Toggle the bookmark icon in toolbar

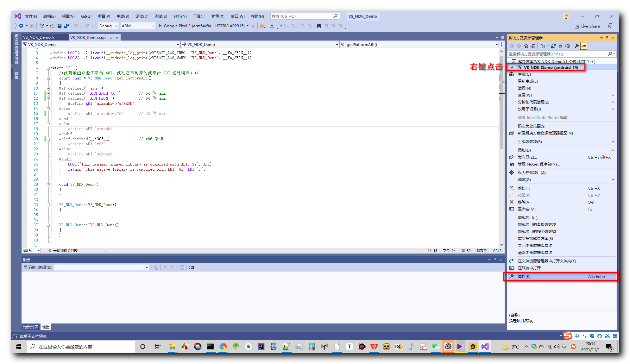click(319, 26)
